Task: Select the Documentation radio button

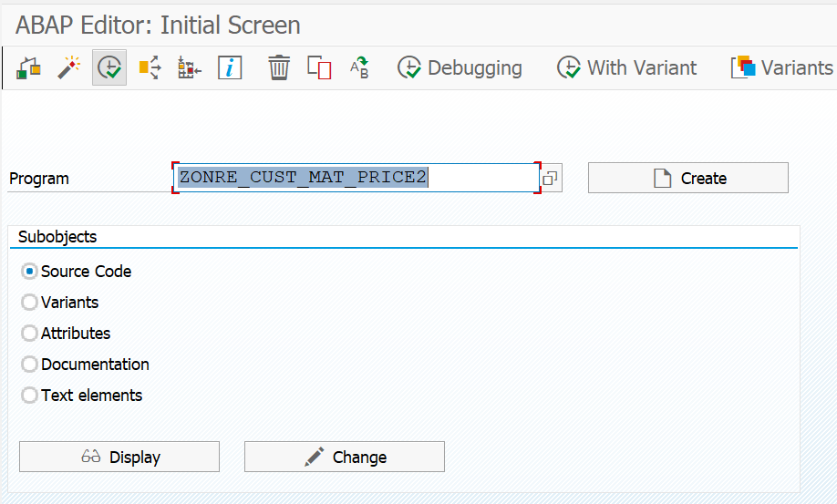Action: [30, 365]
